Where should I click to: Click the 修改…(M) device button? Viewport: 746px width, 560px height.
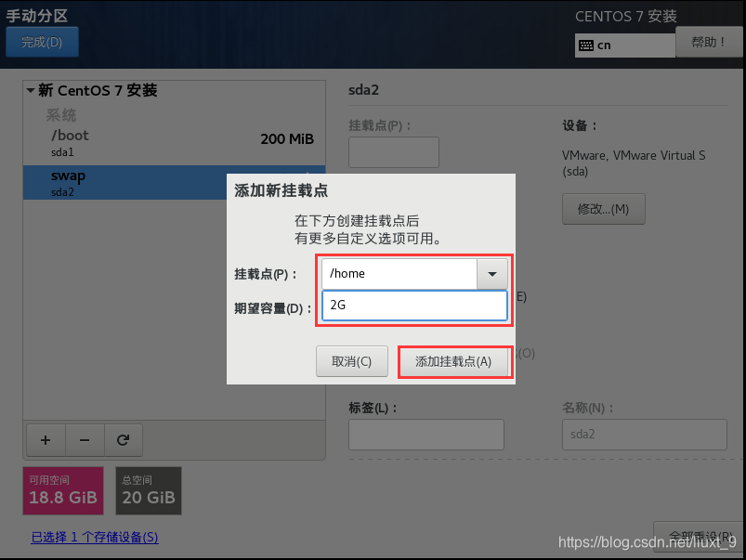pyautogui.click(x=603, y=208)
